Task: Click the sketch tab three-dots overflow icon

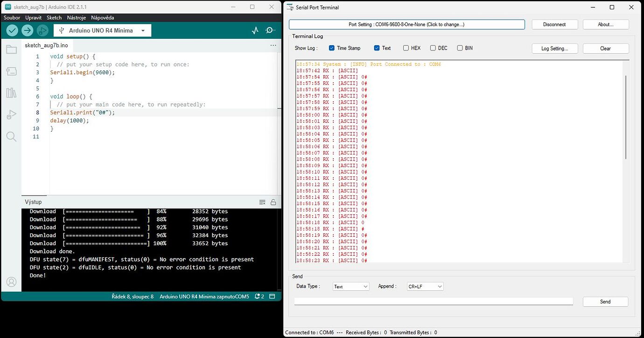Action: pos(273,45)
